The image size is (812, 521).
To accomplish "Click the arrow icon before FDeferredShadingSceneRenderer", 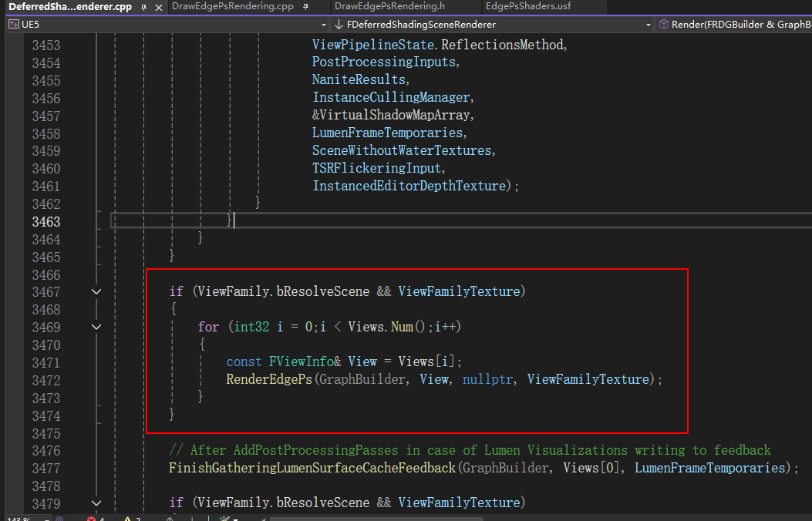I will [x=338, y=25].
